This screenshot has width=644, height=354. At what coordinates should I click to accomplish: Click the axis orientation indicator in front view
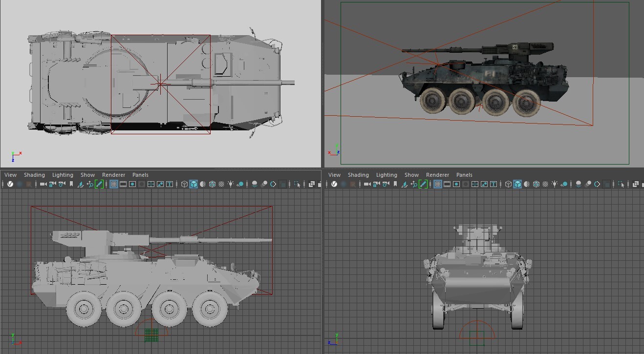(x=335, y=341)
